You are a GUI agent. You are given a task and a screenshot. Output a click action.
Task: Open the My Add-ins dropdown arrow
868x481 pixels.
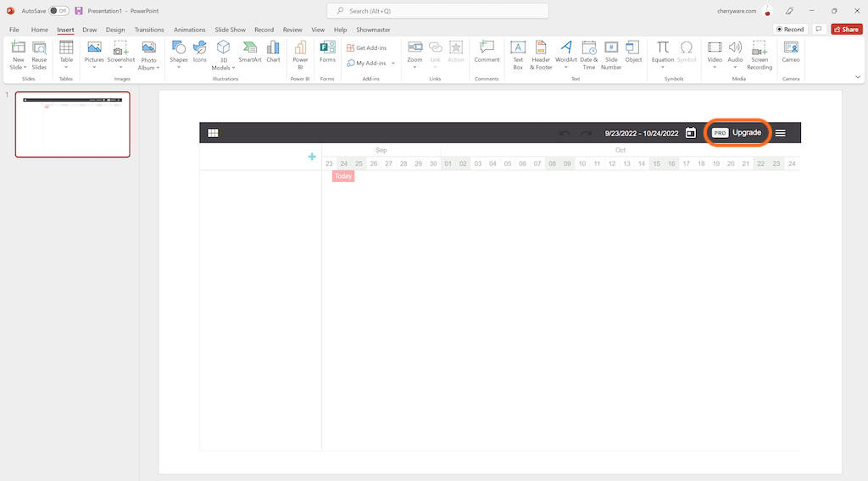point(393,64)
